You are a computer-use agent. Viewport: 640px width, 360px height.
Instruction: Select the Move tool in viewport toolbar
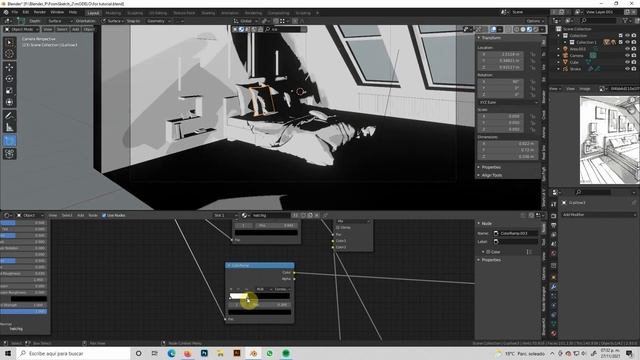coord(9,67)
